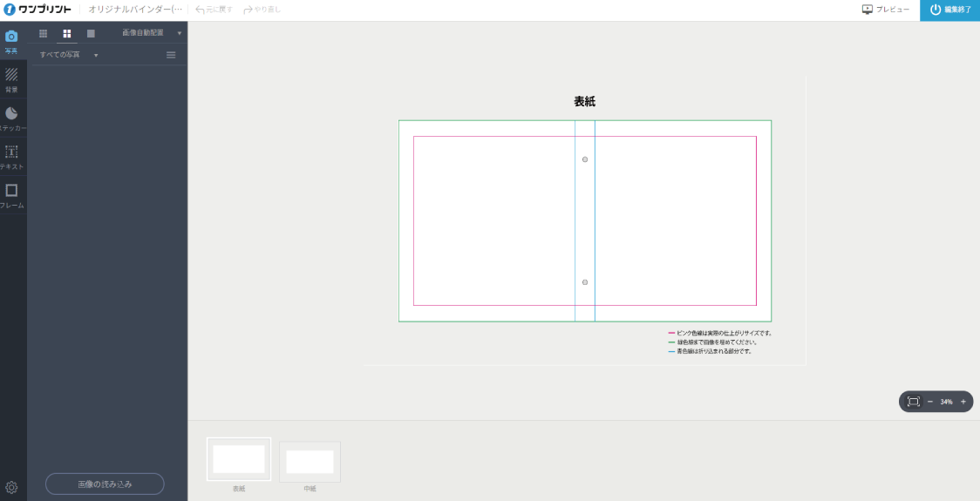Select the フレーム (Frame) tool

pos(11,193)
